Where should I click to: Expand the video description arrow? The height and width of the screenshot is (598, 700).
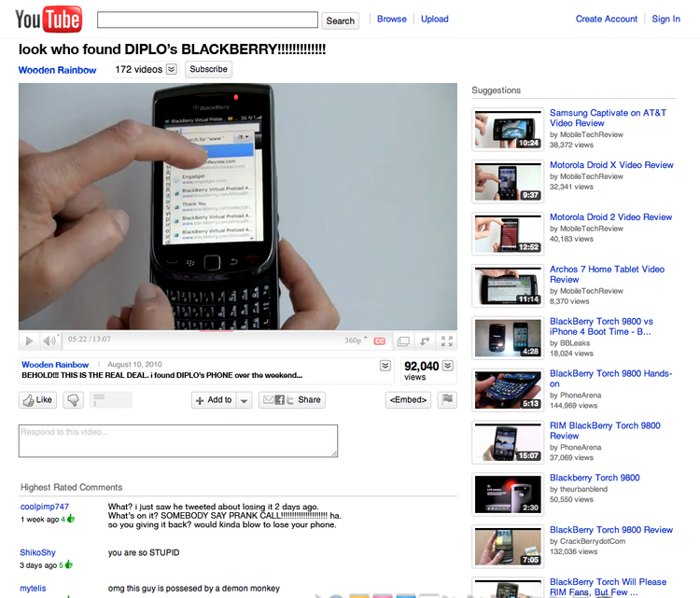coord(385,366)
